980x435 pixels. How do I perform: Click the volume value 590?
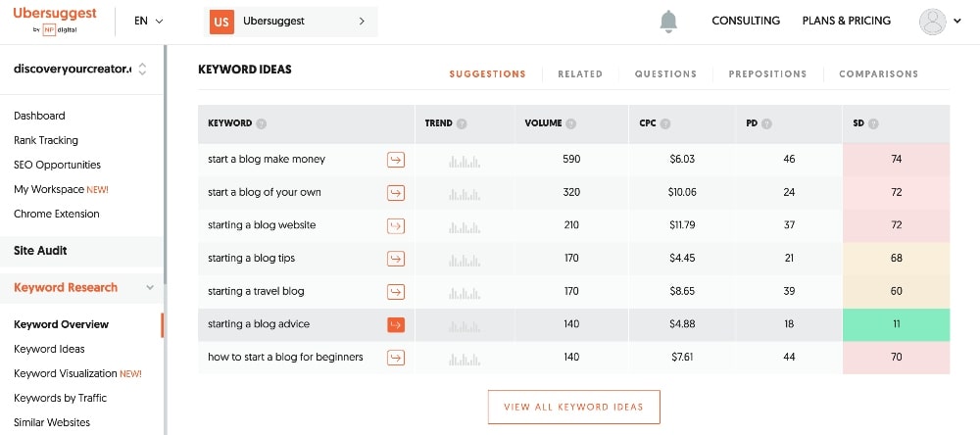click(571, 160)
